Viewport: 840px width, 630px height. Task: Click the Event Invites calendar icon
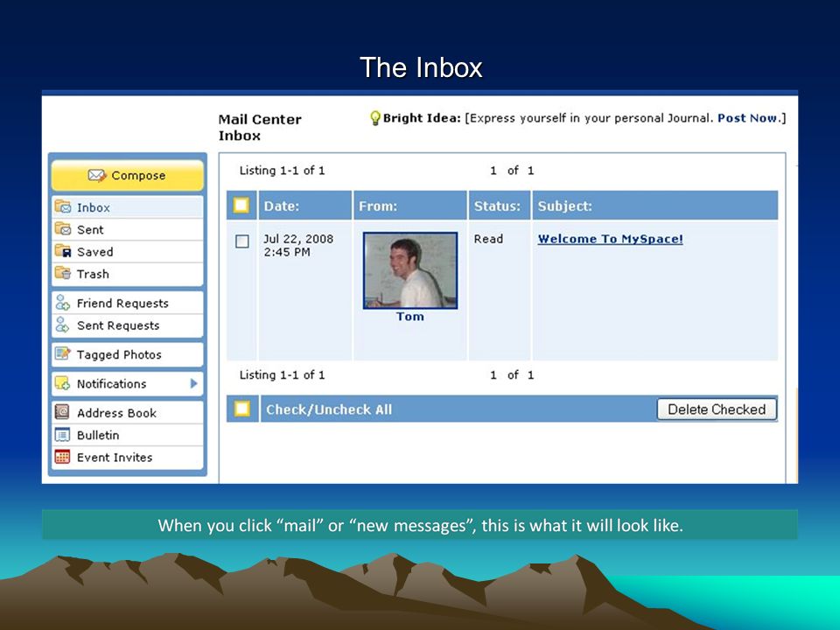[63, 457]
